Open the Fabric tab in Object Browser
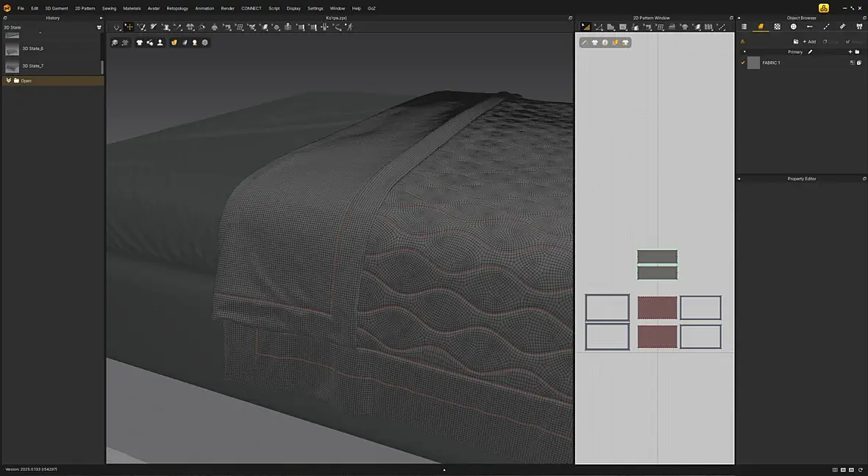 click(761, 26)
